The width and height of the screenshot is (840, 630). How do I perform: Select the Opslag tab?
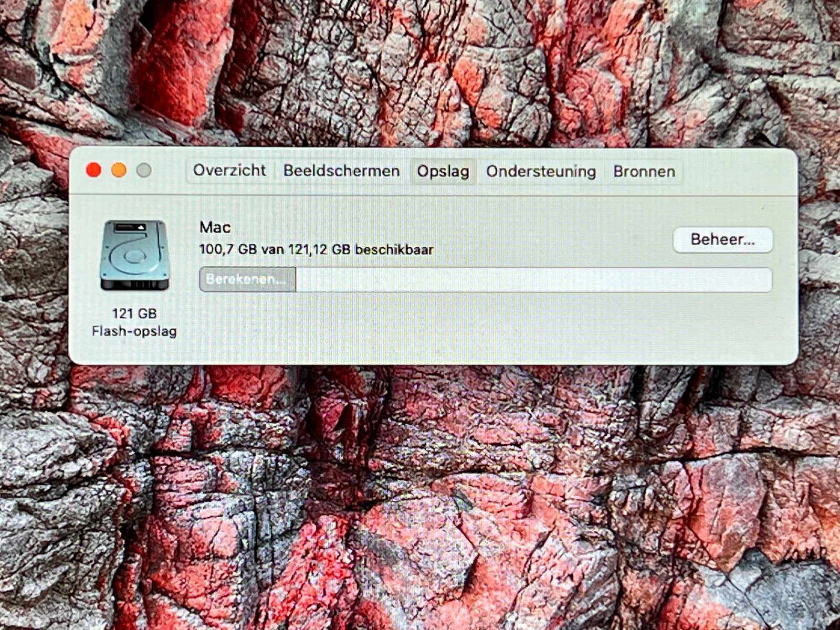(443, 172)
